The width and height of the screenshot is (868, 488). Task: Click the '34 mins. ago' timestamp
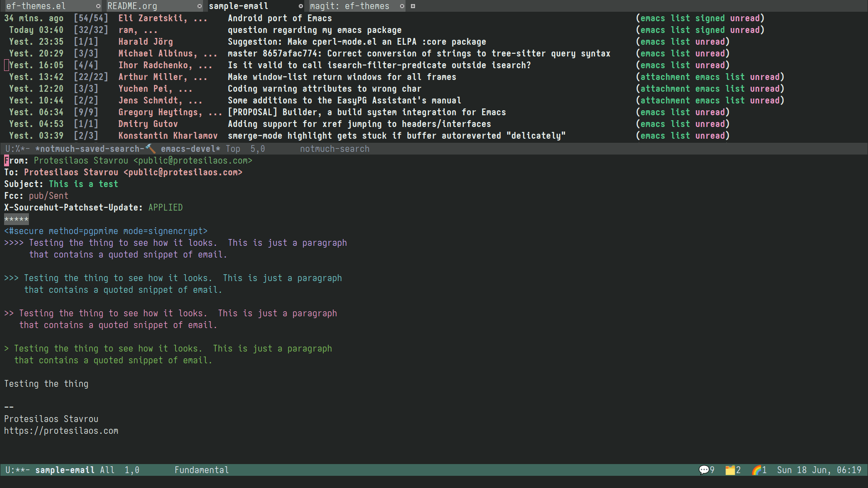(x=34, y=18)
